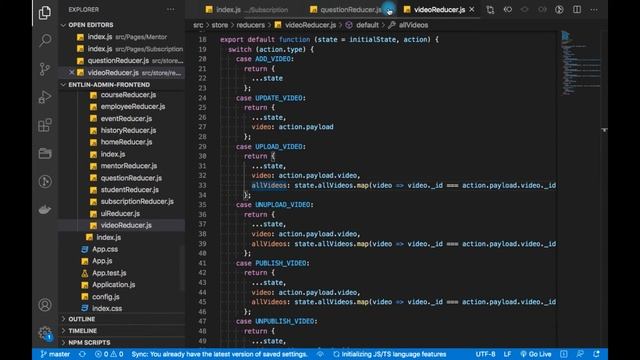Click src in the breadcrumb
Viewport: 640px width, 360px height.
click(x=198, y=25)
